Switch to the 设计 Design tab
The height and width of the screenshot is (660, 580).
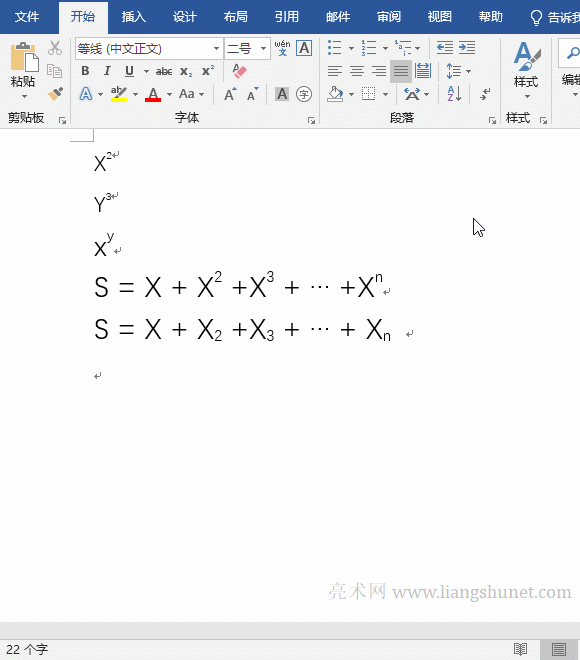tap(184, 17)
